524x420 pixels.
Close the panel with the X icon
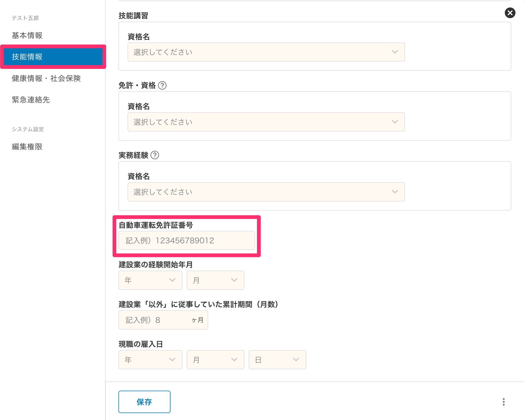click(x=510, y=13)
